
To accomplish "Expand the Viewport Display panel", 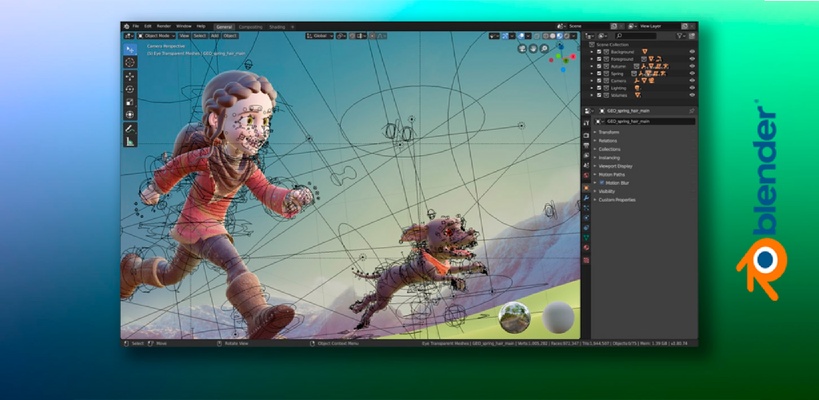I will 615,166.
